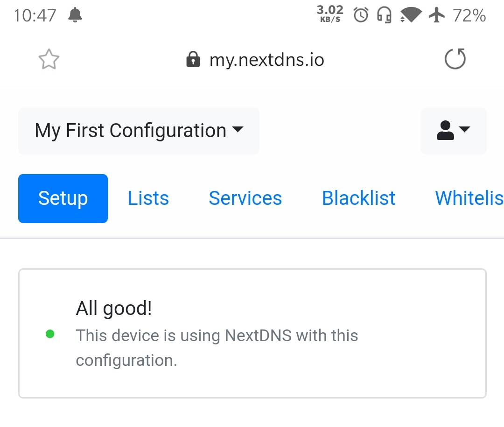Tap the bell notification icon in status bar

pyautogui.click(x=75, y=15)
